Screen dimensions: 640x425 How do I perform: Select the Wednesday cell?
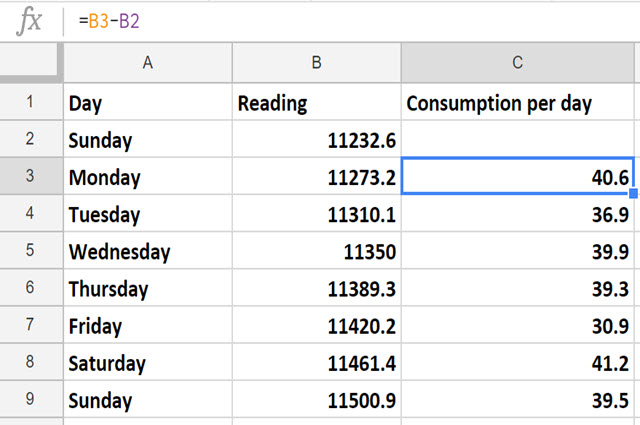pos(147,251)
